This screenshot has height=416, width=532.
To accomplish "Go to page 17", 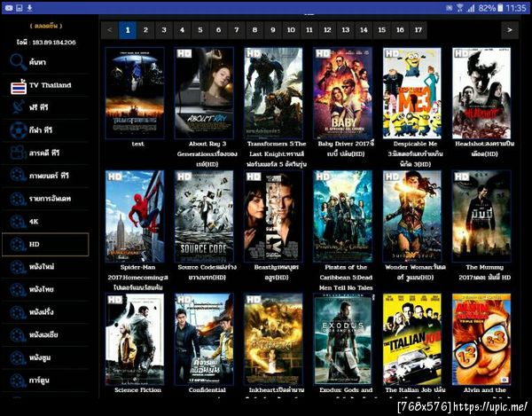I will click(x=419, y=30).
